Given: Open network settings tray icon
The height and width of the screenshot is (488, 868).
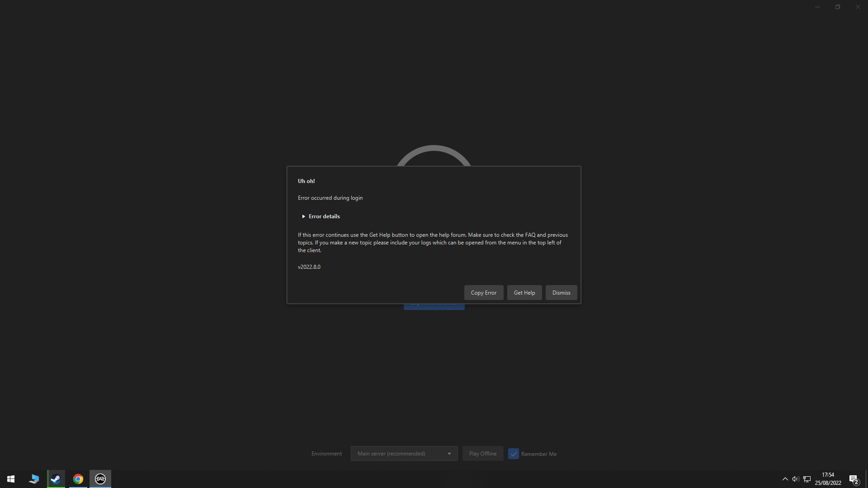Looking at the screenshot, I should click(x=807, y=479).
